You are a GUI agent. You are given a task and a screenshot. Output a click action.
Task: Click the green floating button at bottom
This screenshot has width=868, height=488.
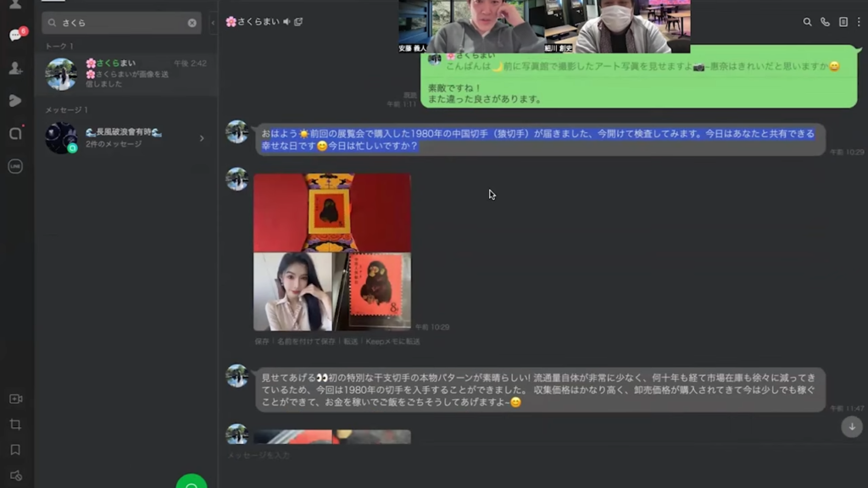coord(192,481)
